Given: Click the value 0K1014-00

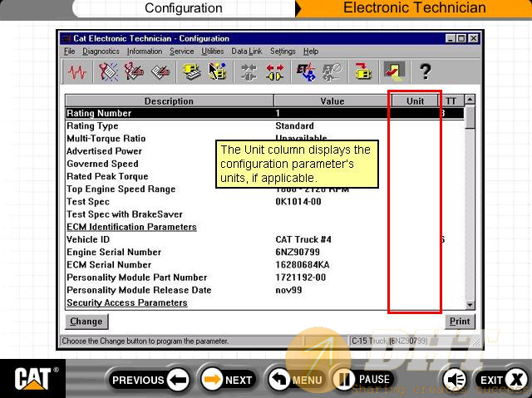Looking at the screenshot, I should pyautogui.click(x=298, y=202).
